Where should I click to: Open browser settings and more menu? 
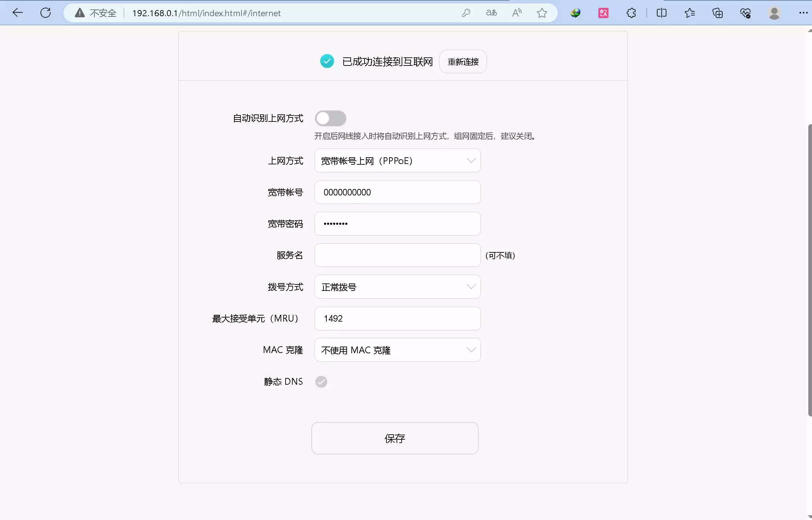point(803,13)
